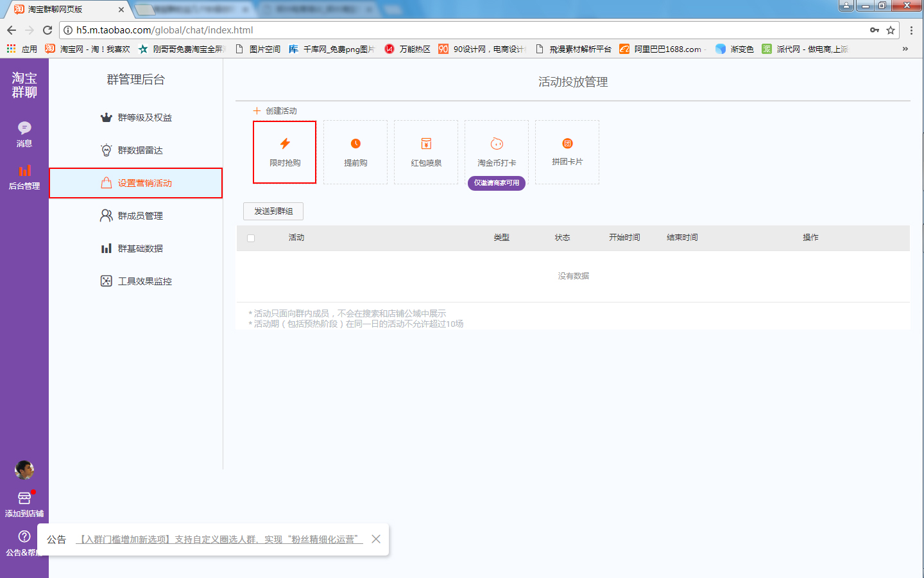Toggle the select-all checkbox in table header
The image size is (924, 578).
[251, 238]
